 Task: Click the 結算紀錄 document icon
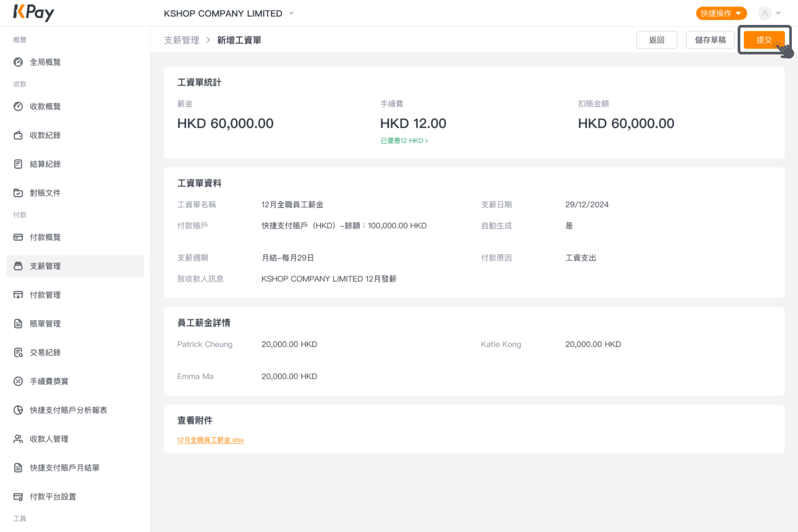click(18, 164)
